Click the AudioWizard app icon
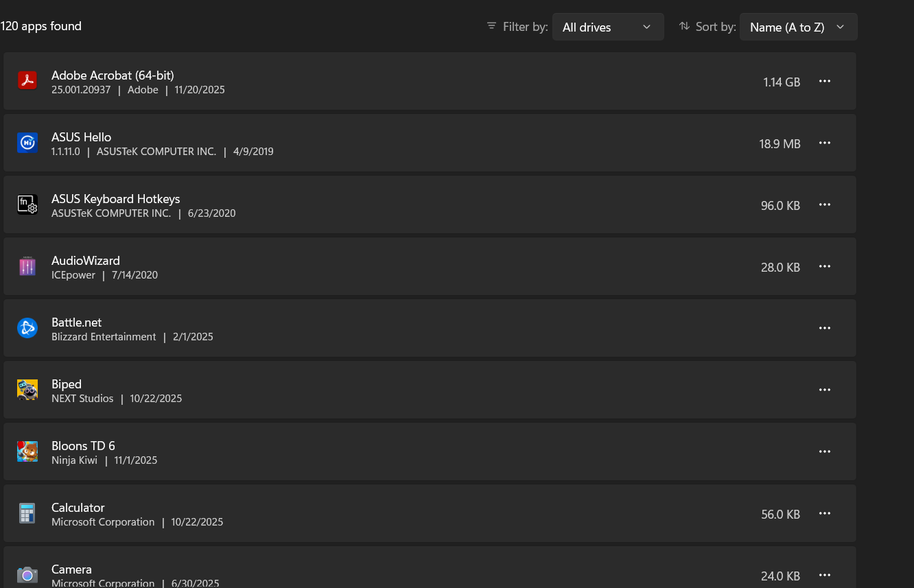 (x=27, y=266)
